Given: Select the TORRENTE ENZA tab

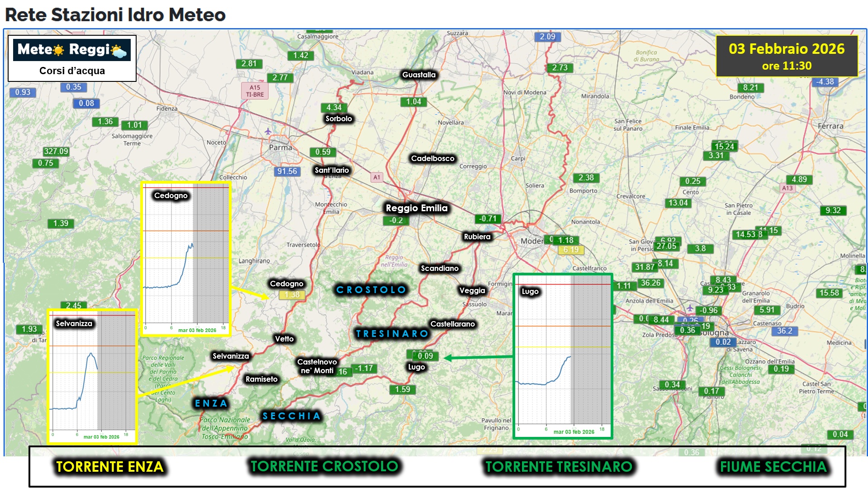Looking at the screenshot, I should coord(109,467).
